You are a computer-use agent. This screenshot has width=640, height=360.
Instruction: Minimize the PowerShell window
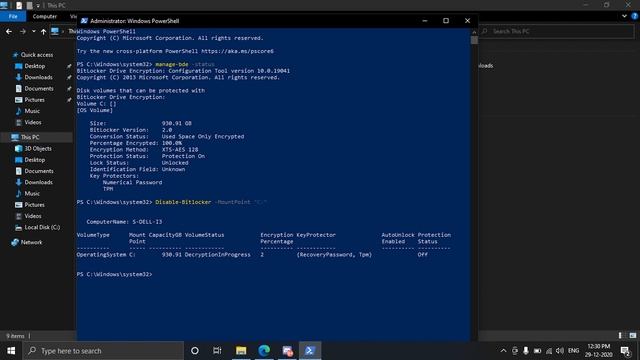click(x=425, y=20)
